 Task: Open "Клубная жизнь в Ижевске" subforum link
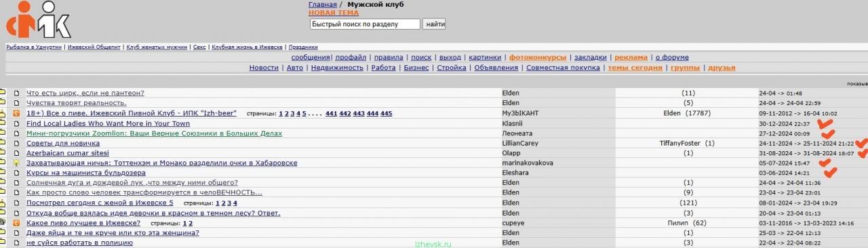[247, 47]
